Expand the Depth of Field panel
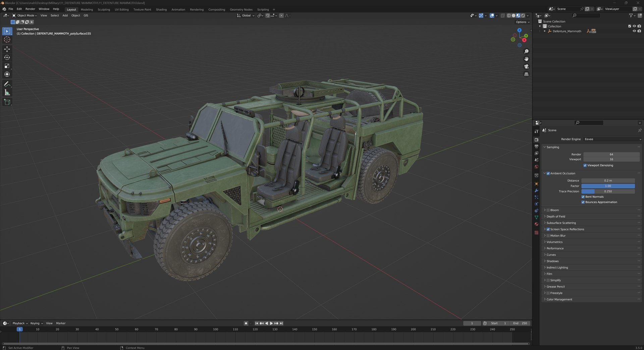This screenshot has width=644, height=350. 544,217
